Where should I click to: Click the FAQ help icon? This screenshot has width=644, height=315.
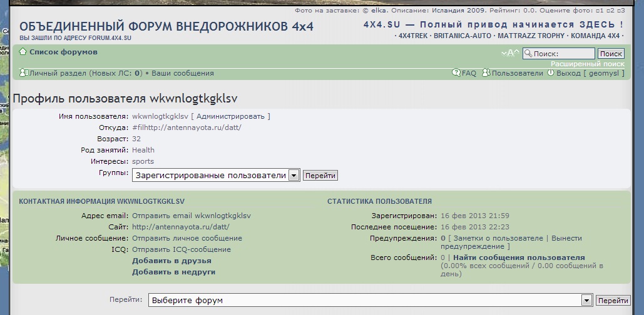point(456,73)
